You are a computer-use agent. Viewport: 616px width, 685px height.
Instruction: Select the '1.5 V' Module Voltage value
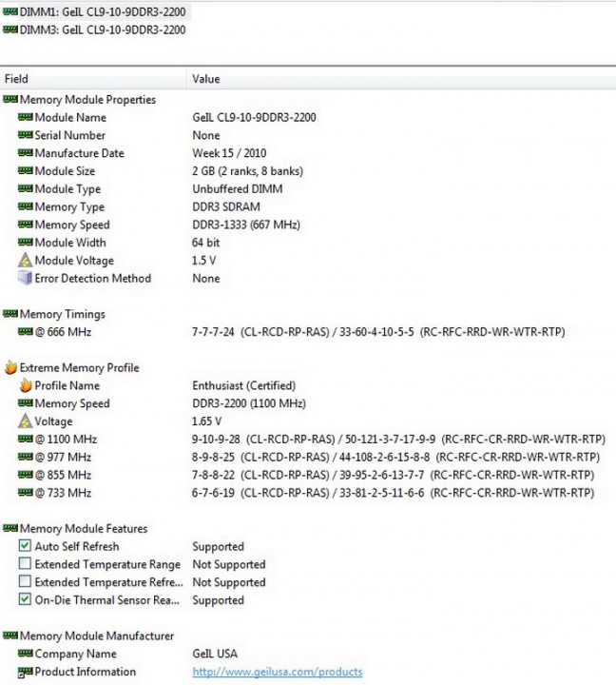coord(203,261)
